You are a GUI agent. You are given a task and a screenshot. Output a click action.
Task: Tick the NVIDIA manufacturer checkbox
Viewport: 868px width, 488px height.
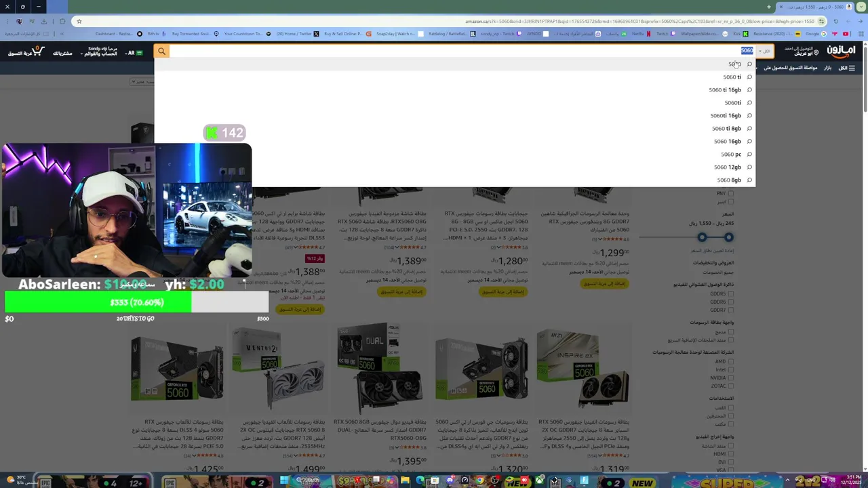coord(730,378)
